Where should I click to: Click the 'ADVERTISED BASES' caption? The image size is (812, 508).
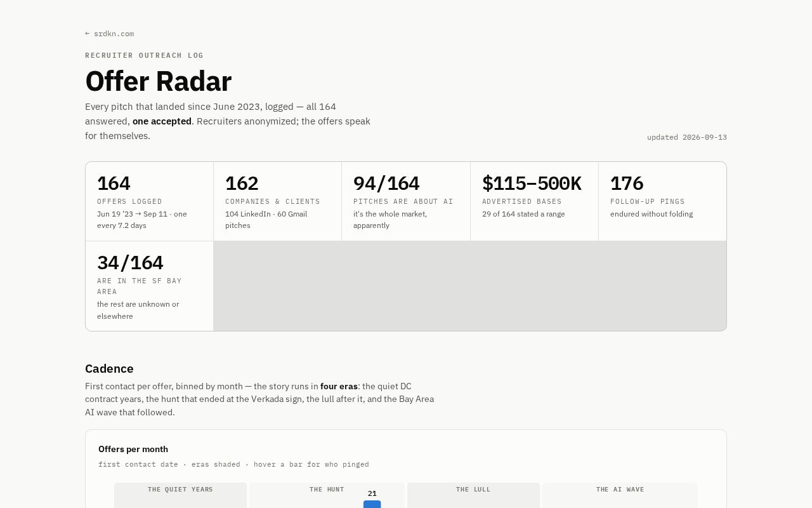(522, 201)
